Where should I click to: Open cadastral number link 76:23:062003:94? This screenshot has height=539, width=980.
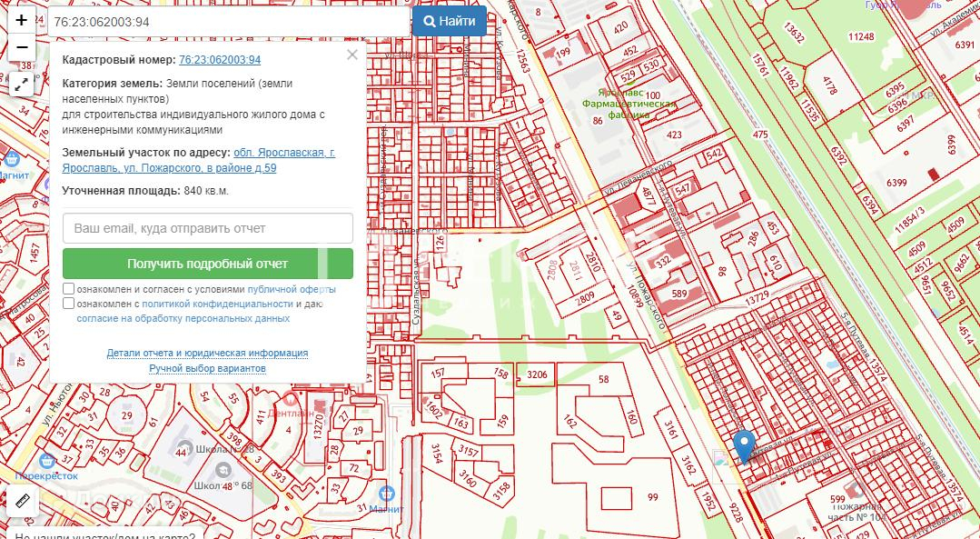220,60
